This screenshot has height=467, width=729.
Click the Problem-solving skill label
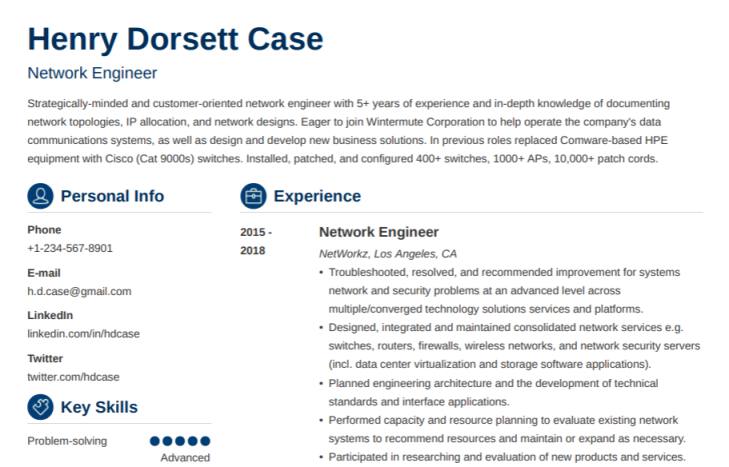[67, 441]
